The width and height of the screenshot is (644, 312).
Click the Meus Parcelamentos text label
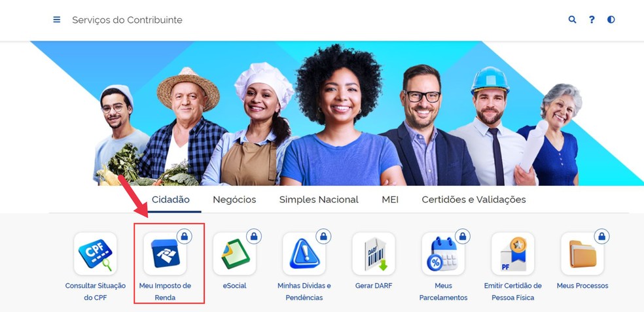(x=443, y=292)
